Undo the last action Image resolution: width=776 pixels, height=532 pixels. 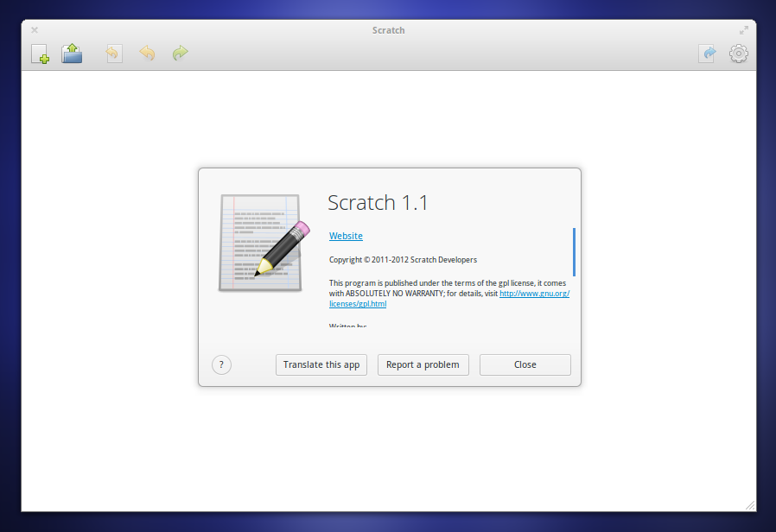pos(147,54)
